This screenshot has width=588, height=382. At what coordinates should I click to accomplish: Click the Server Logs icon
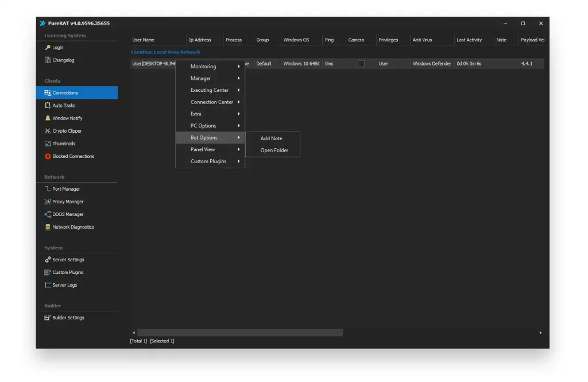tap(48, 285)
